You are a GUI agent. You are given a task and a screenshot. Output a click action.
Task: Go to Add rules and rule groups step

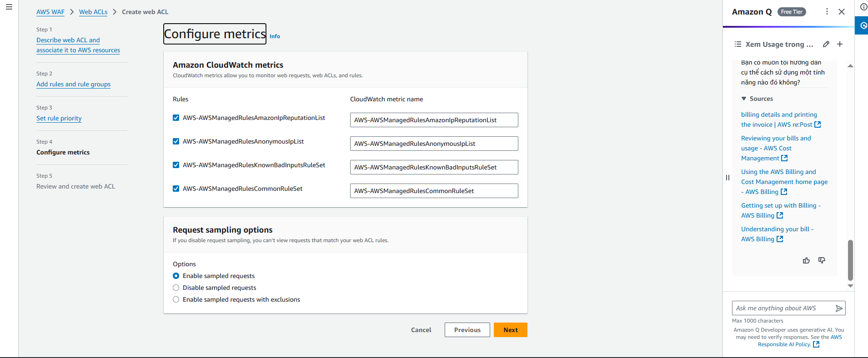[74, 84]
